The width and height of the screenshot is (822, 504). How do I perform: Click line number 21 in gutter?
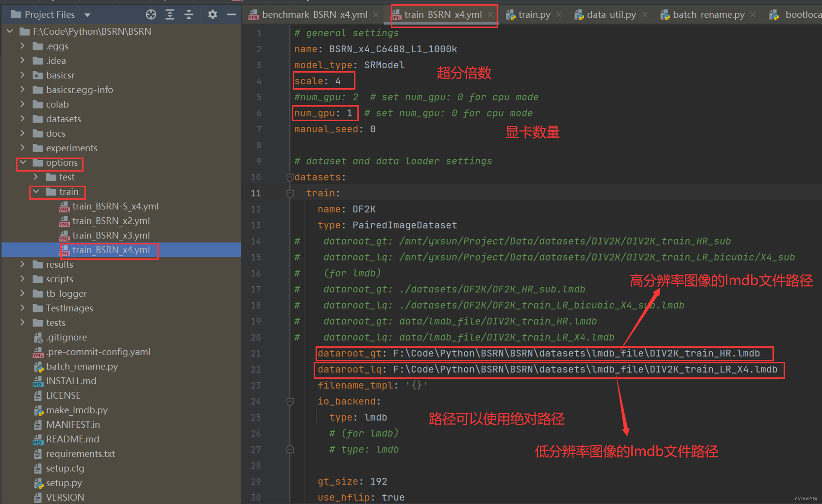[256, 353]
